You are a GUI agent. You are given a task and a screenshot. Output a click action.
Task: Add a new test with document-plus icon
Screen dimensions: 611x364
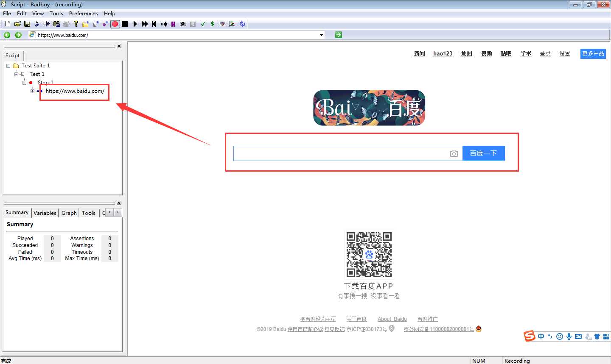96,24
